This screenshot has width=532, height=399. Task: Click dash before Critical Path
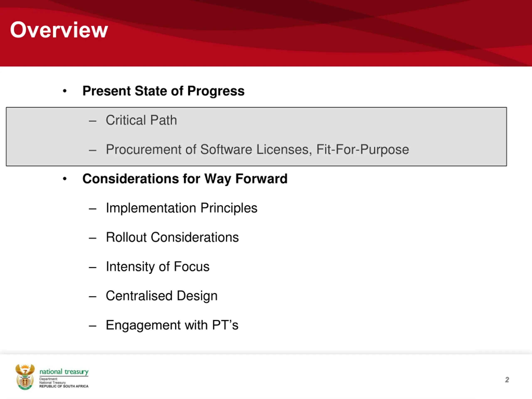pos(93,121)
